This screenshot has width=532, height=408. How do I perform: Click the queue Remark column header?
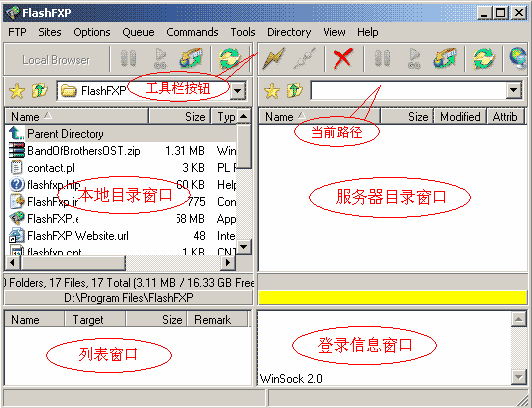(217, 319)
